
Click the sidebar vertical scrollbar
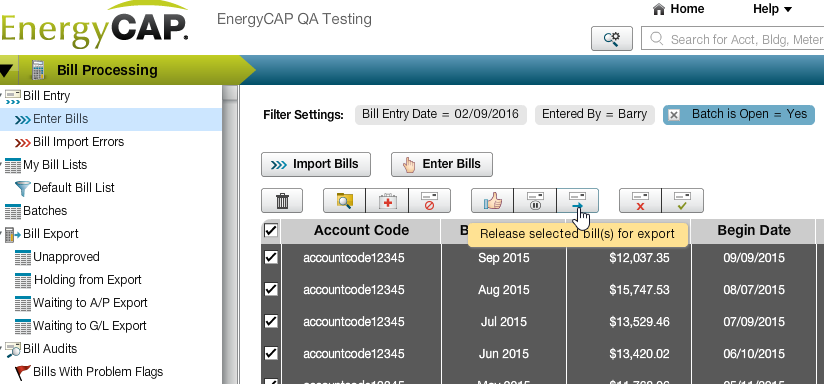click(x=230, y=234)
